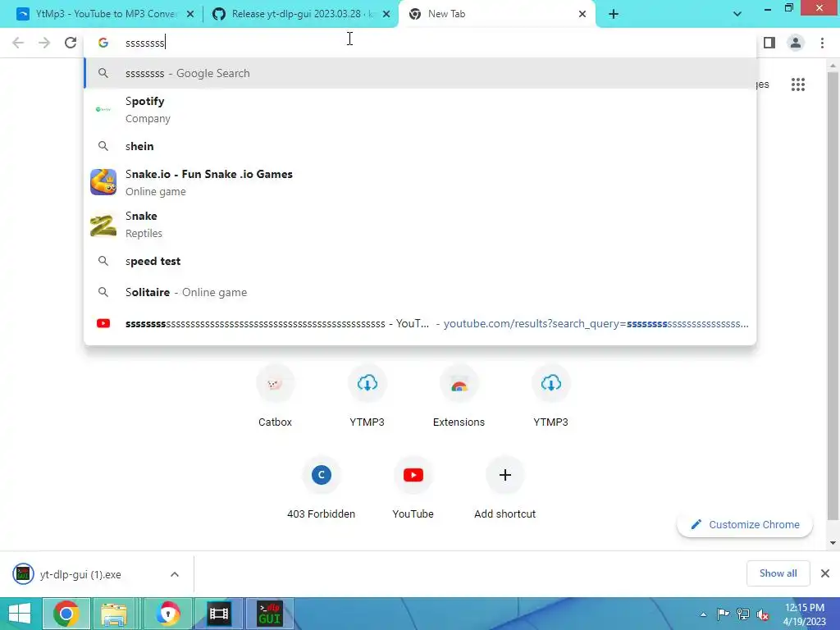Image resolution: width=840 pixels, height=630 pixels.
Task: Select the Snake.io Fun Snake suggestion
Action: coord(420,183)
